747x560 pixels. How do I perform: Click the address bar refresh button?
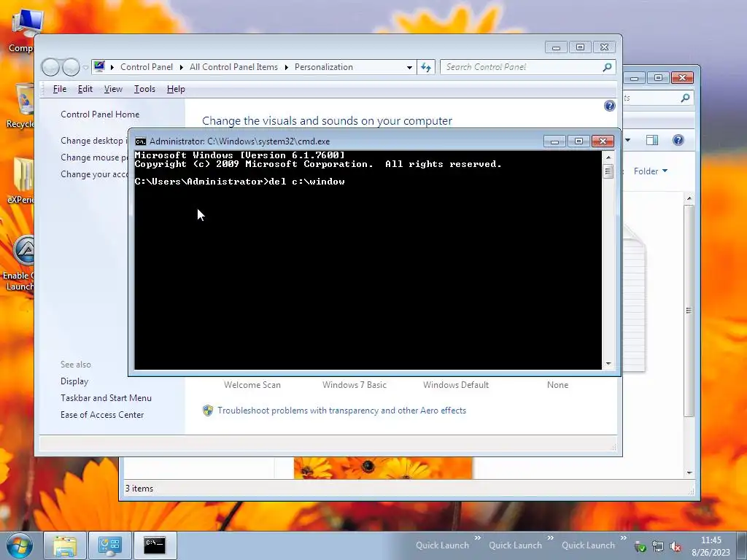pyautogui.click(x=426, y=68)
